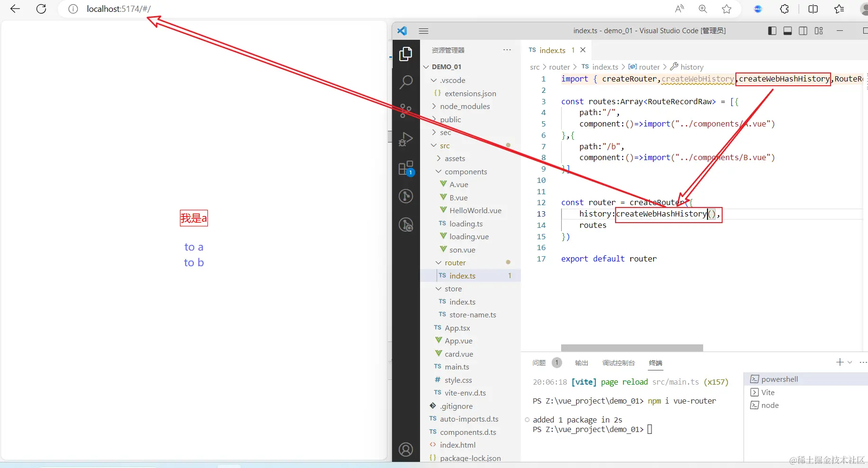Click the browser address bar URL
This screenshot has height=468, width=868.
(x=119, y=9)
